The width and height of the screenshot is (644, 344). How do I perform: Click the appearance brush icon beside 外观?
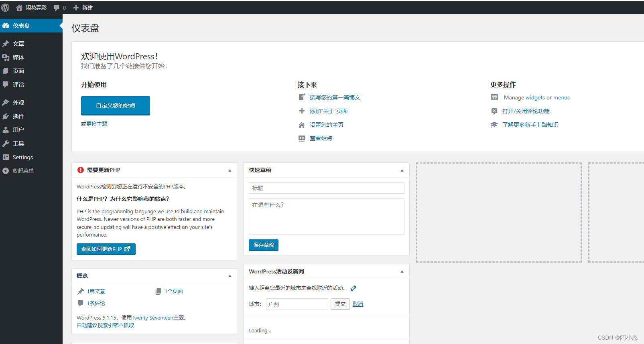coord(6,103)
